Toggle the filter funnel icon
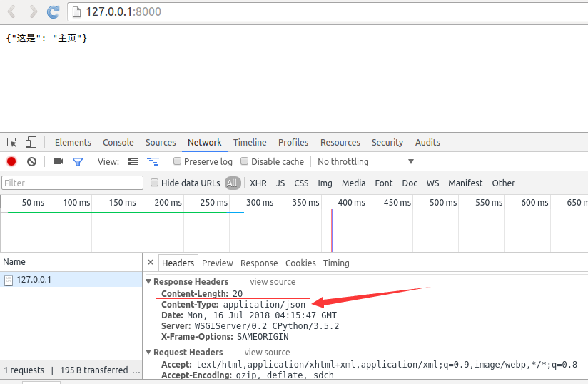This screenshot has height=384, width=588. 78,161
